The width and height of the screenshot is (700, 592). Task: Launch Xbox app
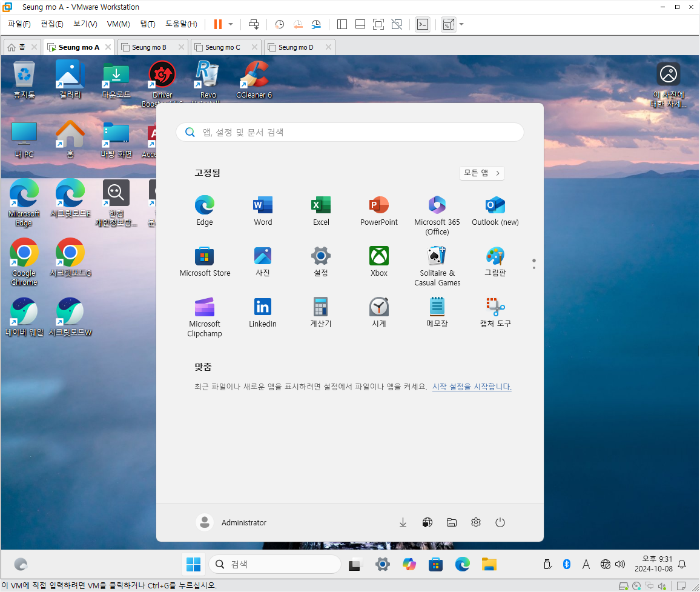pos(378,261)
